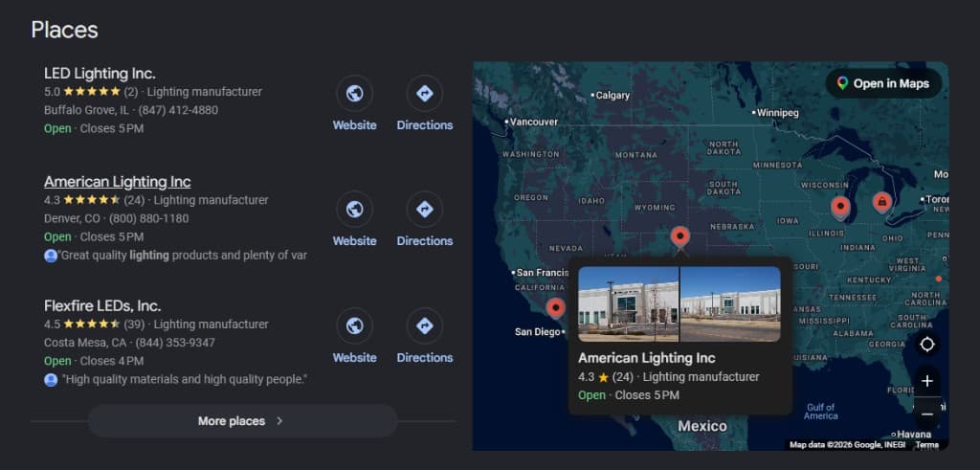Image resolution: width=980 pixels, height=470 pixels.
Task: Click the locked pin near Michigan
Action: pos(881,202)
